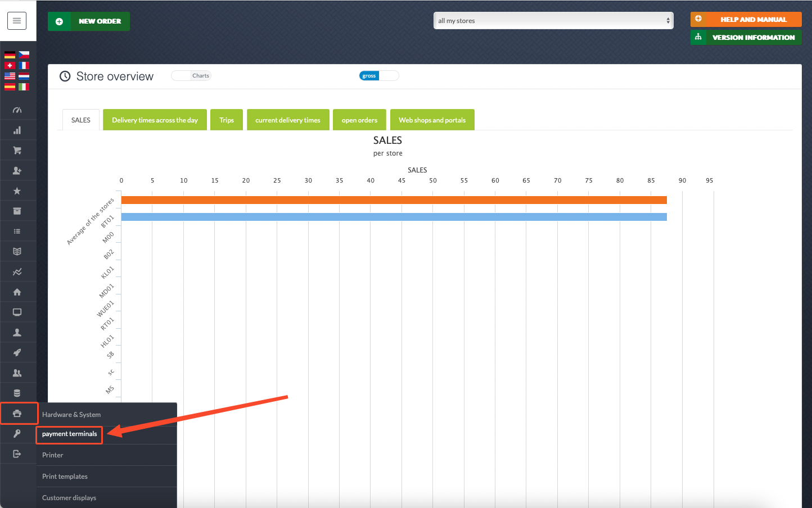The height and width of the screenshot is (508, 812).
Task: Open the current delivery times tab
Action: pos(288,120)
